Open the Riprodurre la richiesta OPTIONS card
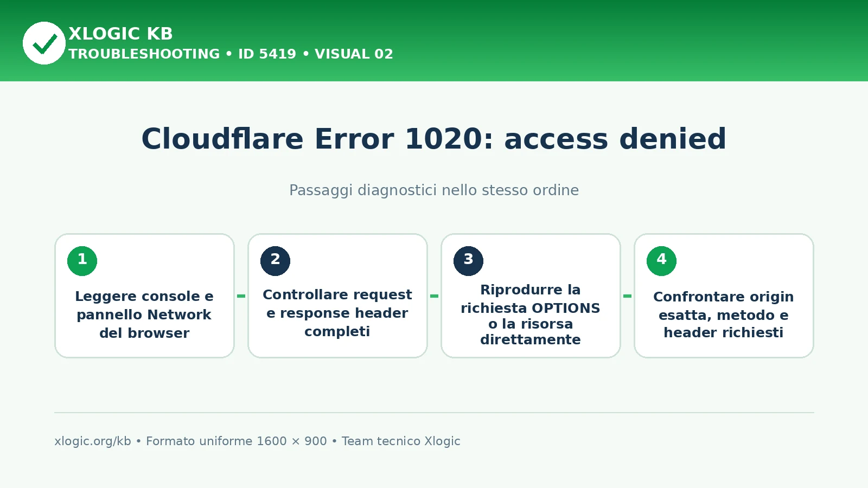 (531, 296)
